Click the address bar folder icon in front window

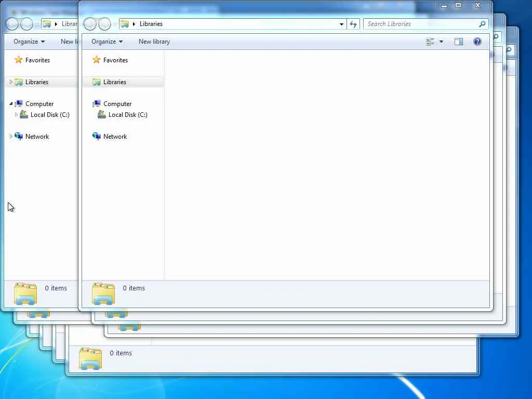(x=125, y=24)
